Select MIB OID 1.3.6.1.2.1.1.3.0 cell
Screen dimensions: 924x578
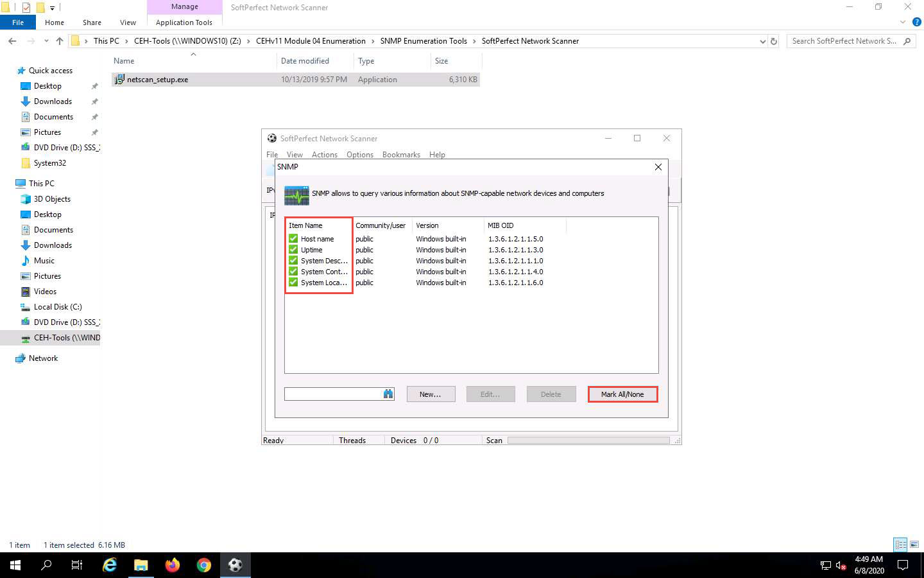tap(516, 250)
